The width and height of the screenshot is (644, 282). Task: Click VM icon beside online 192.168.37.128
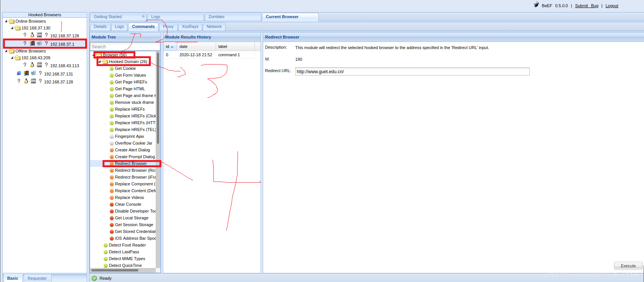pyautogui.click(x=39, y=35)
